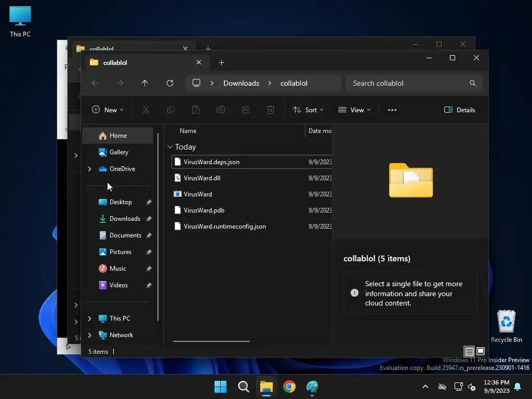
Task: Select VirusWard.runtimeconfig.json file
Action: (251, 227)
